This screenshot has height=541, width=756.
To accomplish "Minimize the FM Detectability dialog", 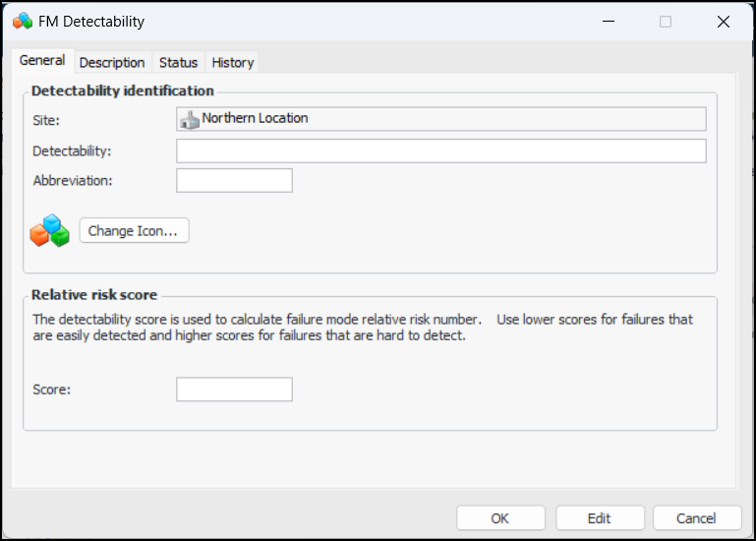I will click(607, 21).
